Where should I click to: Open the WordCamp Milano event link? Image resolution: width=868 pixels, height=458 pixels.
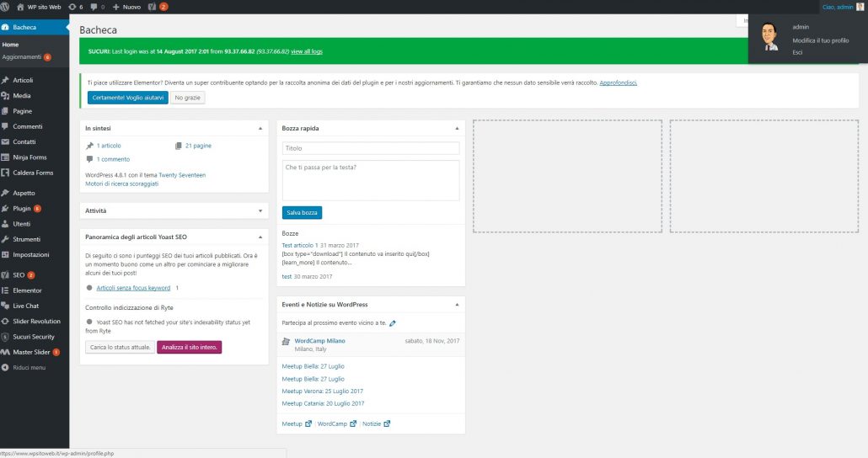[319, 341]
